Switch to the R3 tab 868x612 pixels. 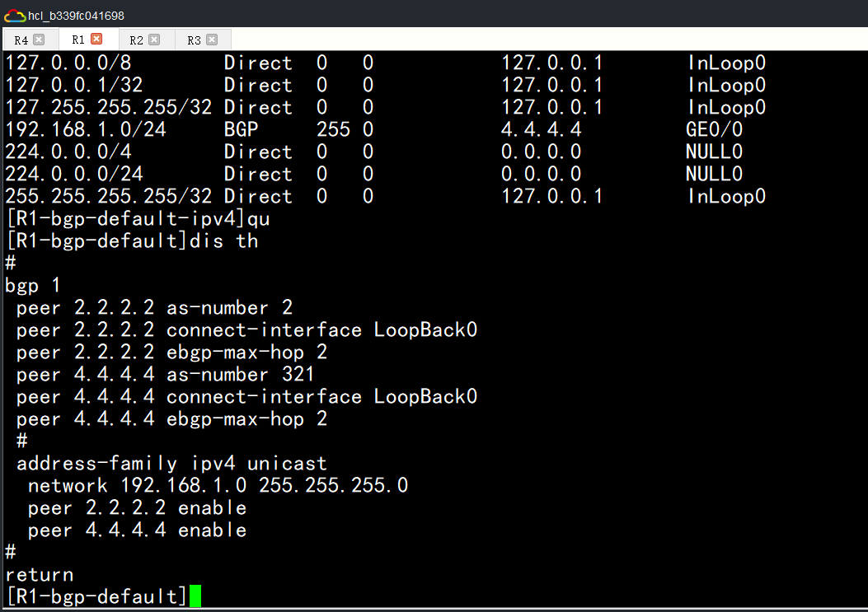pyautogui.click(x=194, y=40)
